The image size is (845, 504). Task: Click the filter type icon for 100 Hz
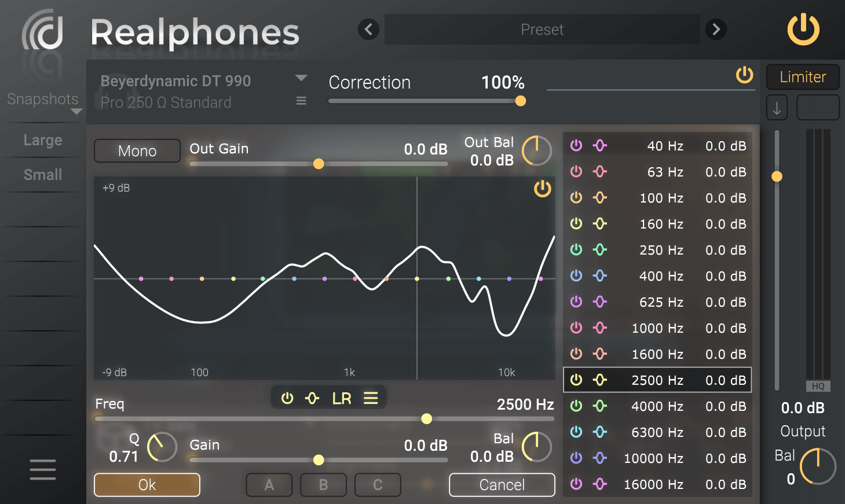(x=600, y=197)
